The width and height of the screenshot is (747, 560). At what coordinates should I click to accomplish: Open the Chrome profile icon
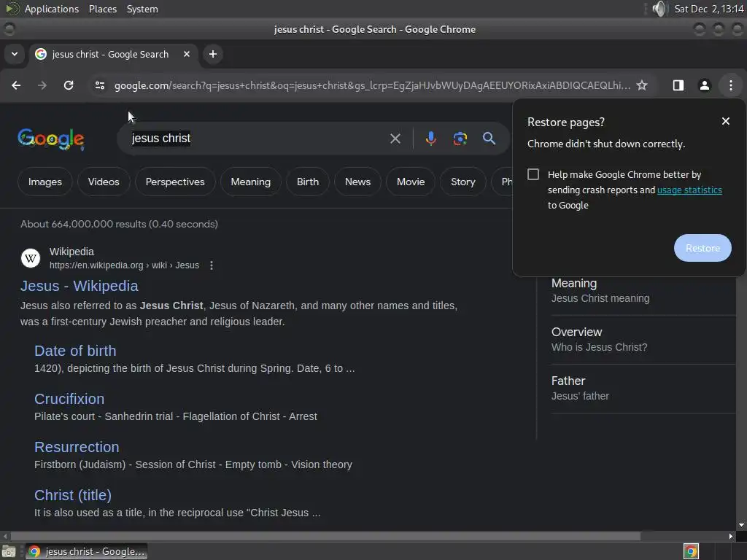(705, 85)
